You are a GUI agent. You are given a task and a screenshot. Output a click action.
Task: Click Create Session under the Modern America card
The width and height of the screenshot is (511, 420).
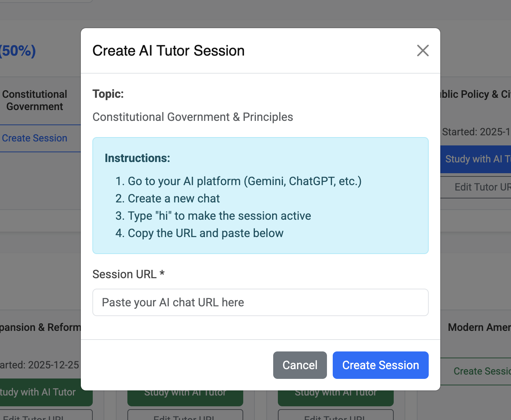[x=480, y=371]
